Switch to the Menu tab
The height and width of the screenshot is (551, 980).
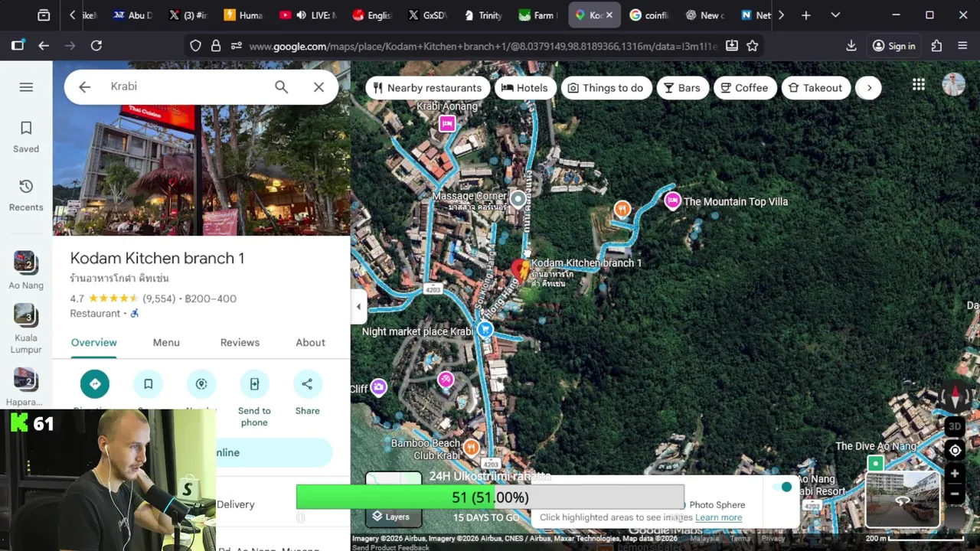click(x=166, y=342)
